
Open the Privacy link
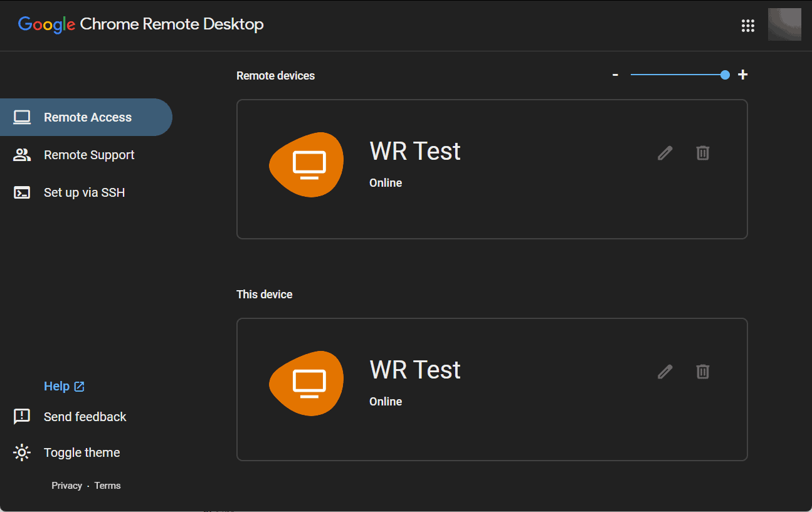66,486
